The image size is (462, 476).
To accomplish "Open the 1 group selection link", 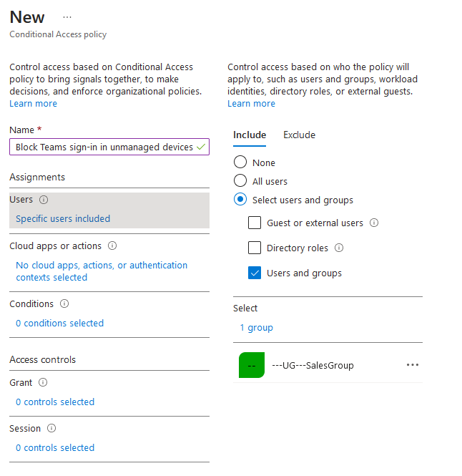I will tap(256, 328).
